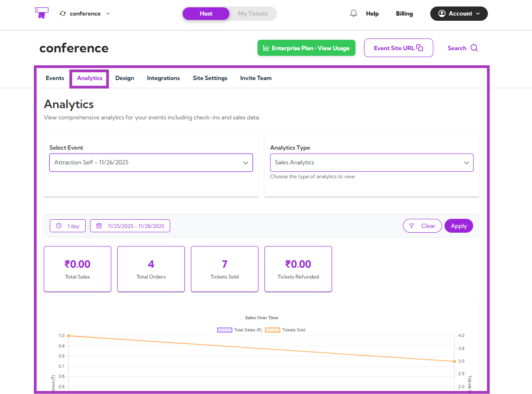Open the conference organization switcher
Image resolution: width=532 pixels, height=394 pixels.
point(85,13)
